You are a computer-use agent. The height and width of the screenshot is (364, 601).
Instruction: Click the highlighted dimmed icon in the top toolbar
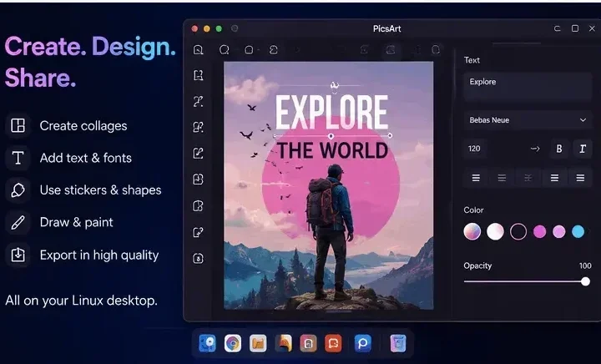[391, 50]
